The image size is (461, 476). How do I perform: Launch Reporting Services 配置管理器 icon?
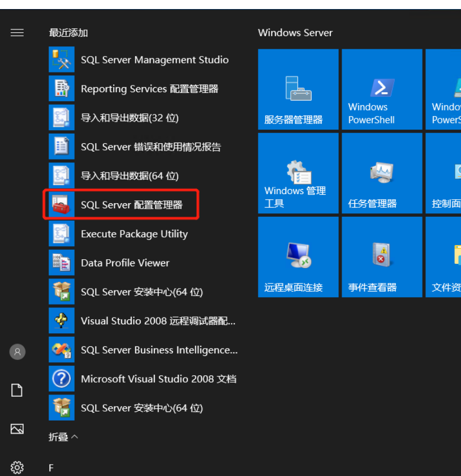pos(61,89)
